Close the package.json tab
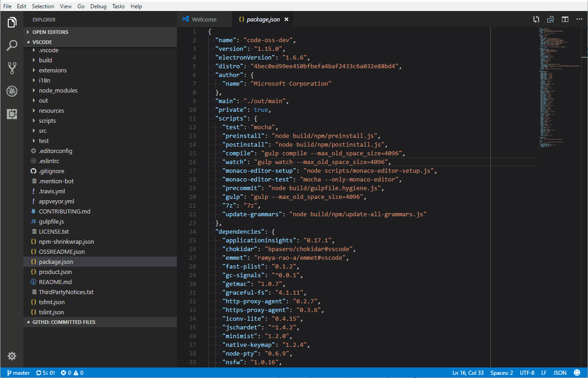Screen dimensions: 588x378 click(x=286, y=20)
